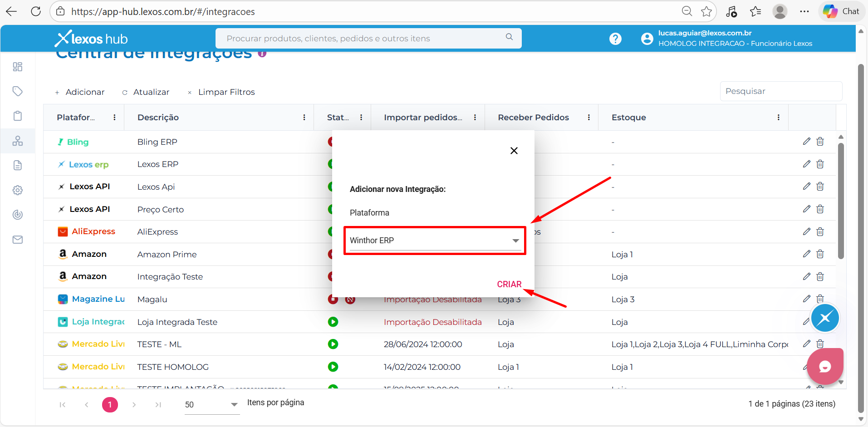The image size is (868, 427).
Task: Edit the Preço Certo integration
Action: 806,209
